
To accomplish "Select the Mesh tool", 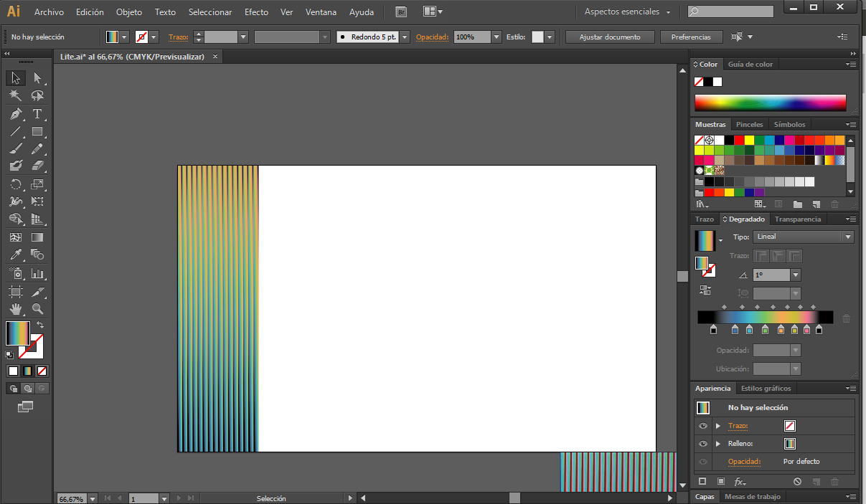I will 16,237.
